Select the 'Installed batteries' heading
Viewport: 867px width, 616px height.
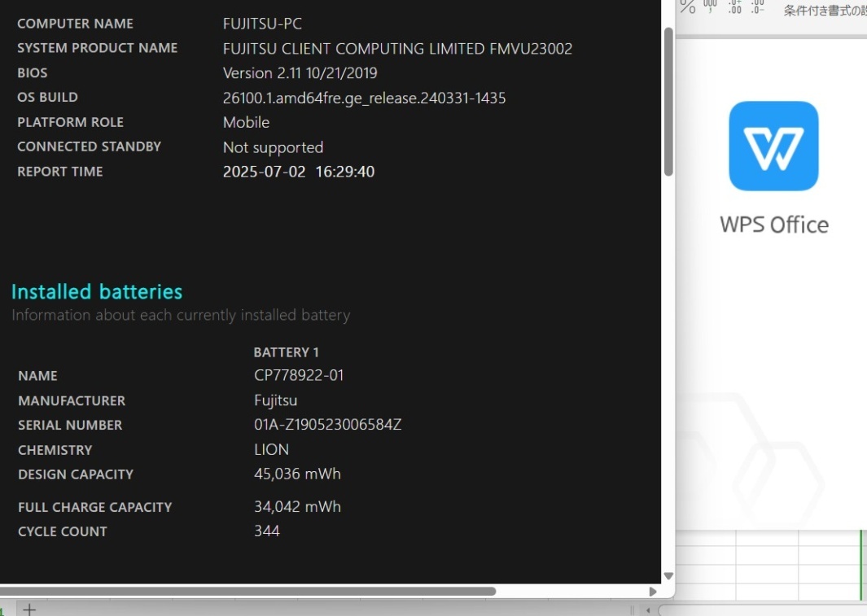(97, 291)
